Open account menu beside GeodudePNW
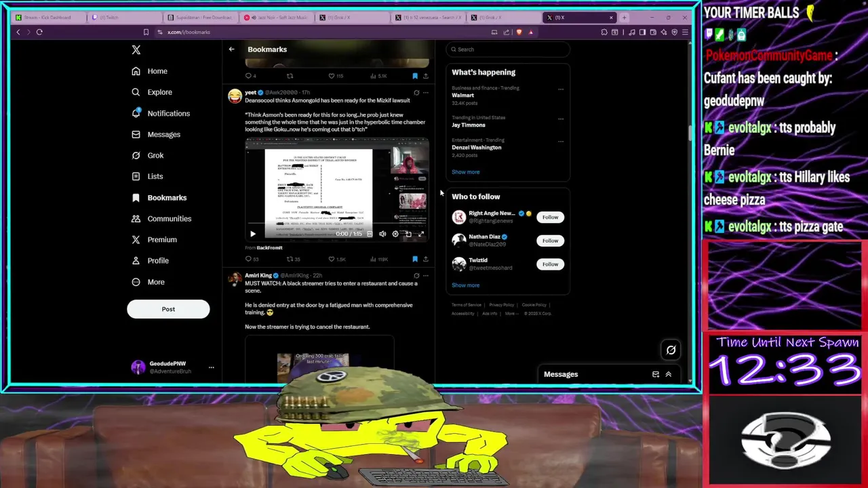 [211, 367]
